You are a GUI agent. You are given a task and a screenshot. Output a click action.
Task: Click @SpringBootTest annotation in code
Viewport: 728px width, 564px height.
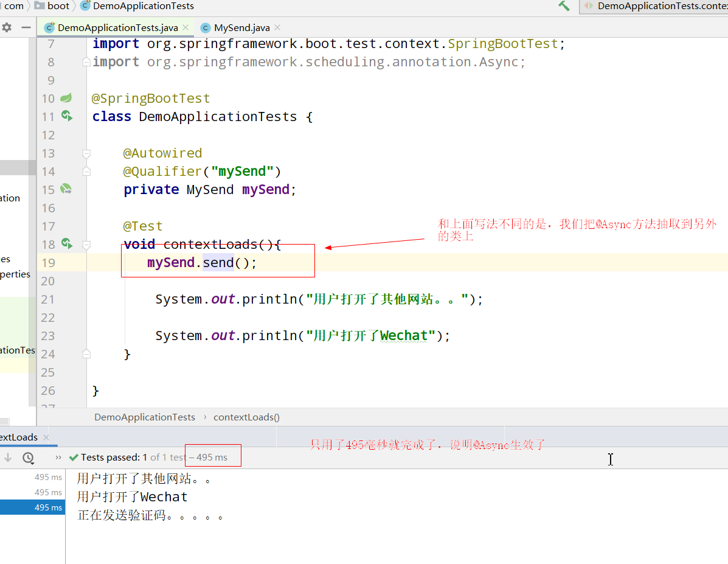click(150, 99)
